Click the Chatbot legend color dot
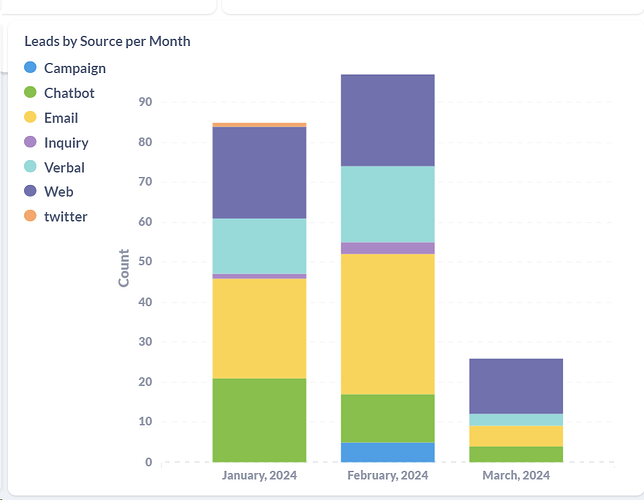Viewport: 644px width, 500px height. pos(30,92)
